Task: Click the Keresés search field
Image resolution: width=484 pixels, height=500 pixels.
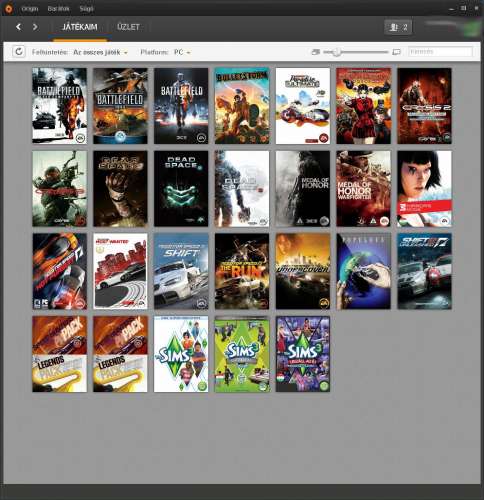Action: 440,52
